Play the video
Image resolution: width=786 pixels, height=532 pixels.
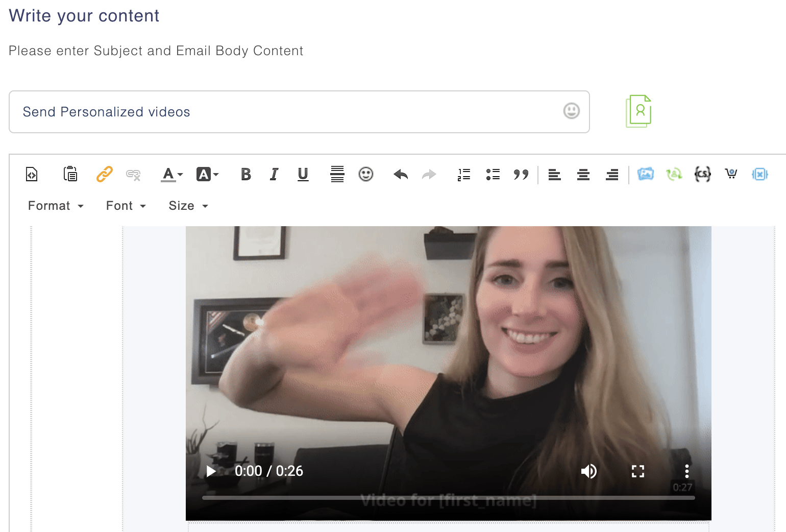click(x=211, y=471)
